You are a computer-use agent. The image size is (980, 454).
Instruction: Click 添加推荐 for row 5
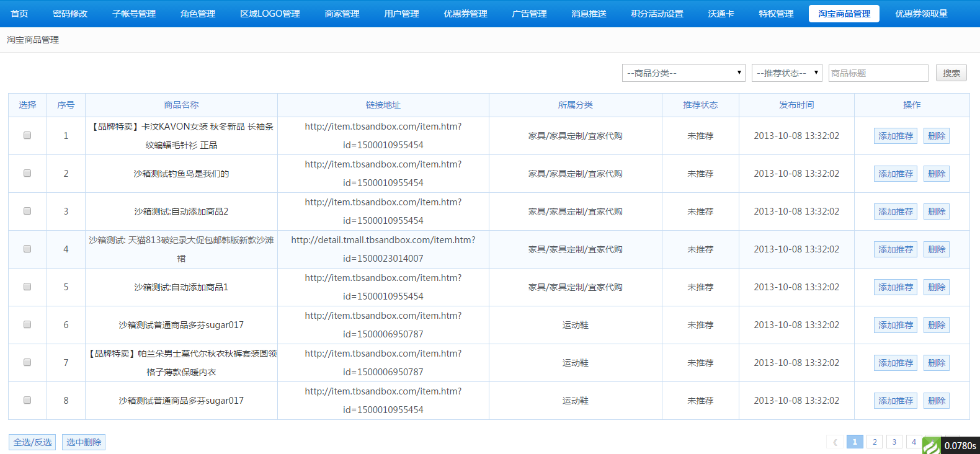pyautogui.click(x=896, y=287)
